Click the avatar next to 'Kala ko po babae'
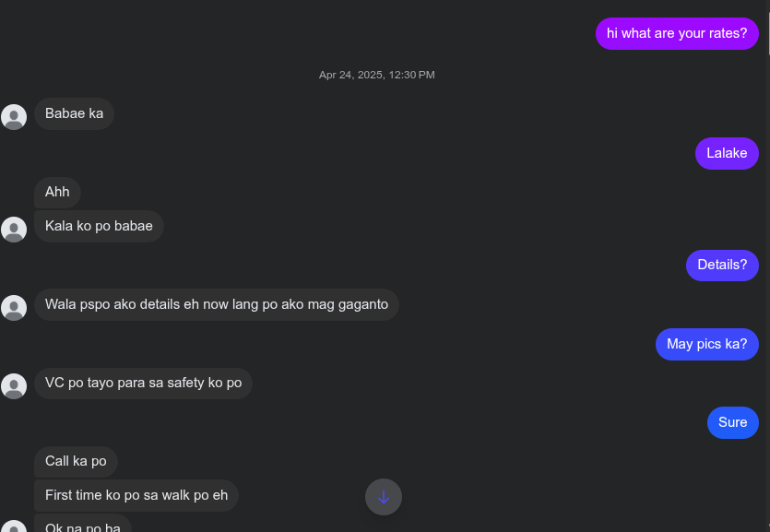Image resolution: width=770 pixels, height=532 pixels. pyautogui.click(x=14, y=230)
